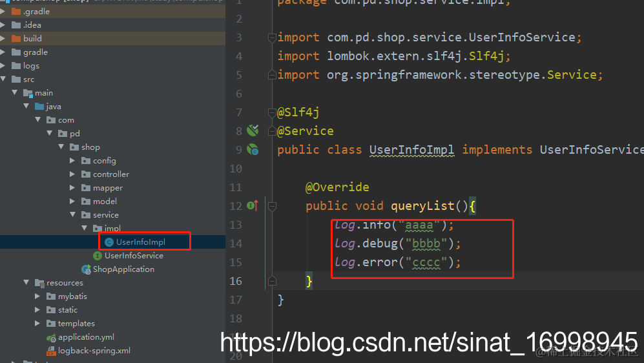Expand the mapper package arrow
This screenshot has height=363, width=644.
72,188
